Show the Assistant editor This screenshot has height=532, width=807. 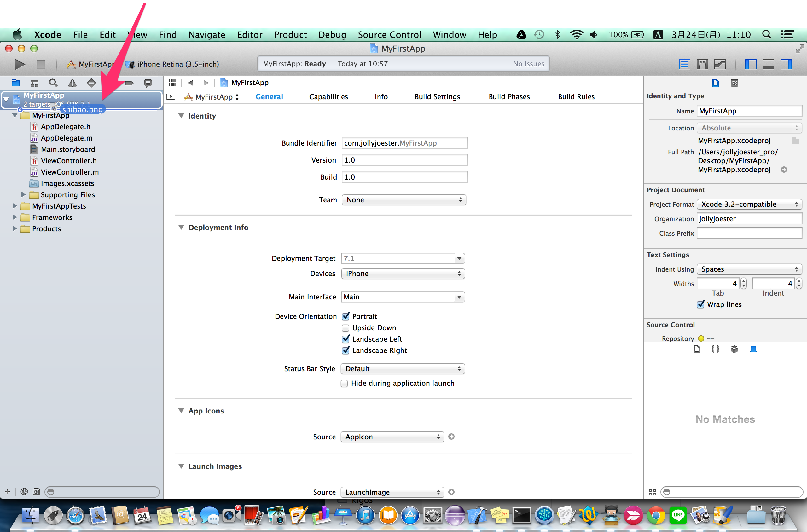702,64
